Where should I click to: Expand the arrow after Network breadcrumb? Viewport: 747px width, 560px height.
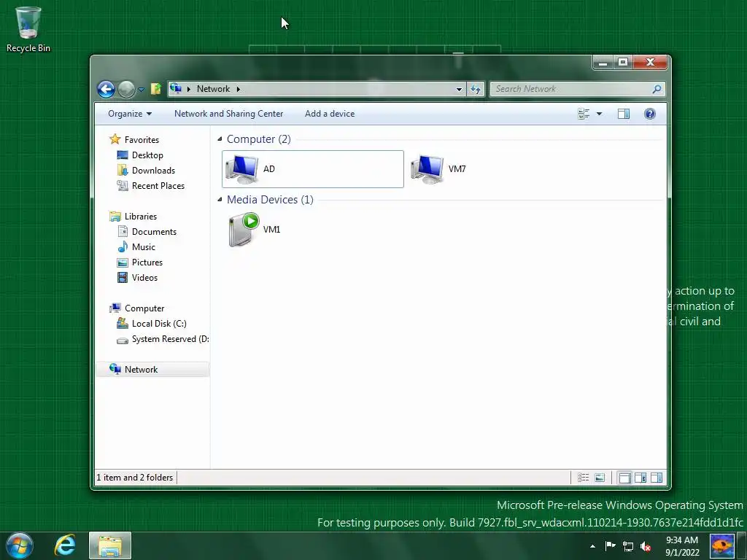point(239,89)
